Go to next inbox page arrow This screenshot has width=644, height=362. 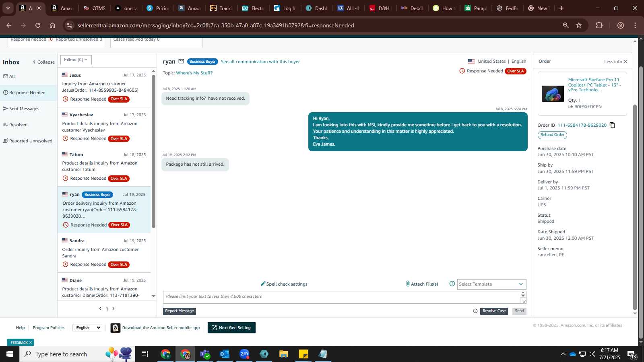pos(114,309)
